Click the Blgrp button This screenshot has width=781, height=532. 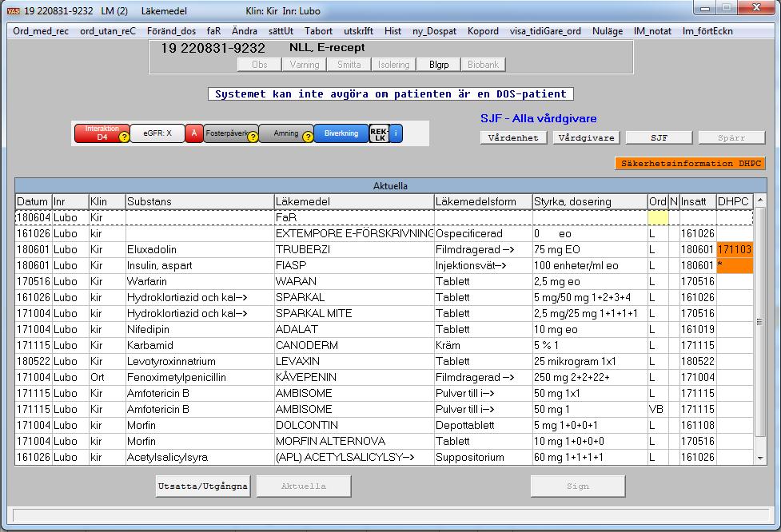[438, 65]
